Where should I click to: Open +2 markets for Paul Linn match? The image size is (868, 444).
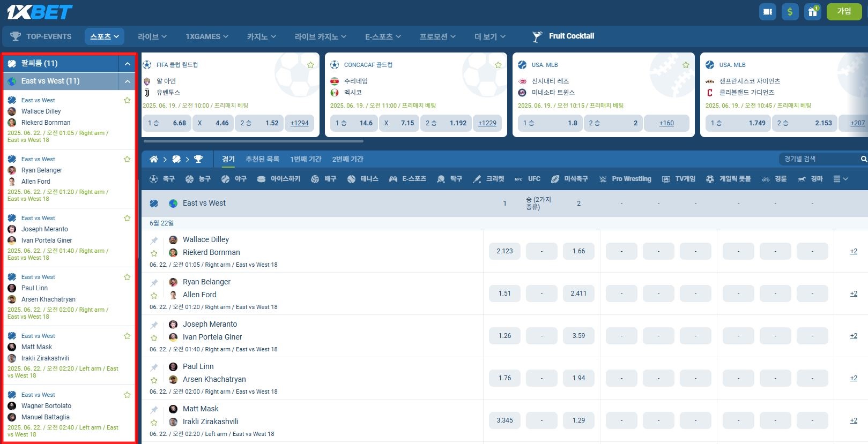pos(854,378)
